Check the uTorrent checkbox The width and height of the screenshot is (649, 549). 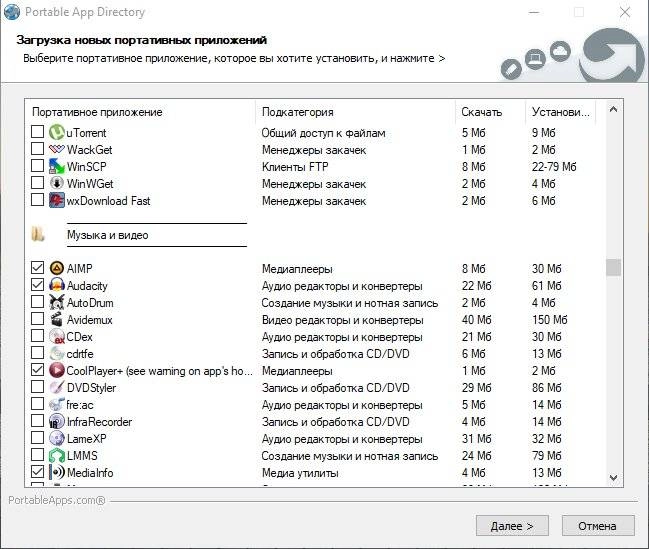click(37, 132)
